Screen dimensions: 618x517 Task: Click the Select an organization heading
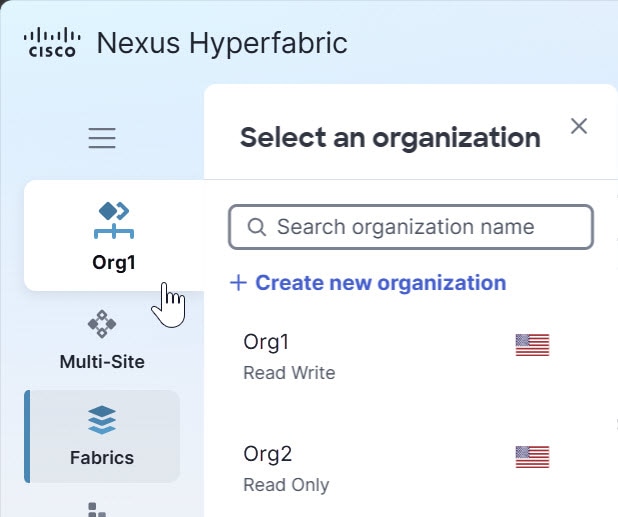390,138
